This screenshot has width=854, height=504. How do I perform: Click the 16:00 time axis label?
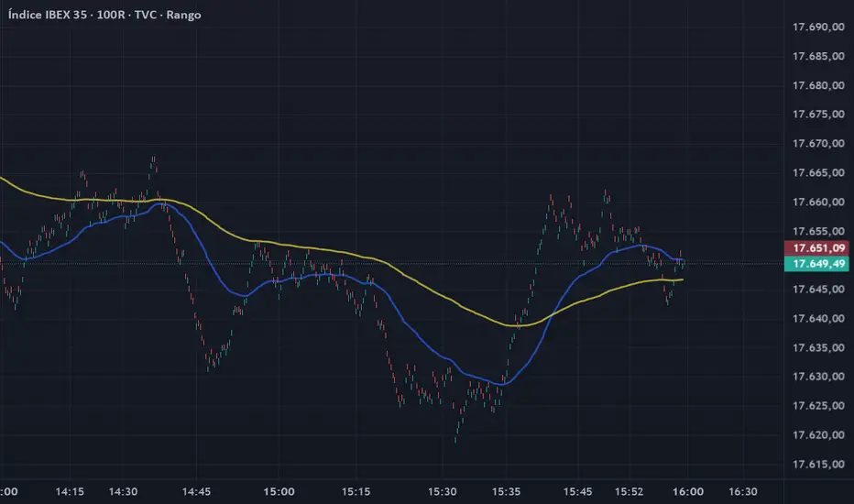click(688, 491)
